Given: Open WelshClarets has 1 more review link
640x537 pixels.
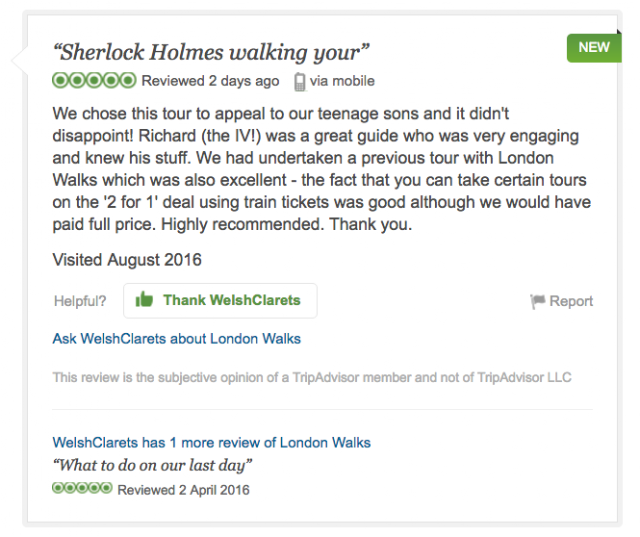Looking at the screenshot, I should click(x=211, y=442).
